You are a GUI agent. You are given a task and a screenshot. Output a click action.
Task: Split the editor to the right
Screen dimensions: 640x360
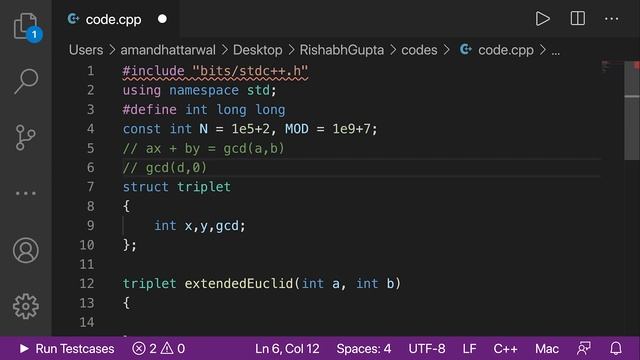[578, 18]
